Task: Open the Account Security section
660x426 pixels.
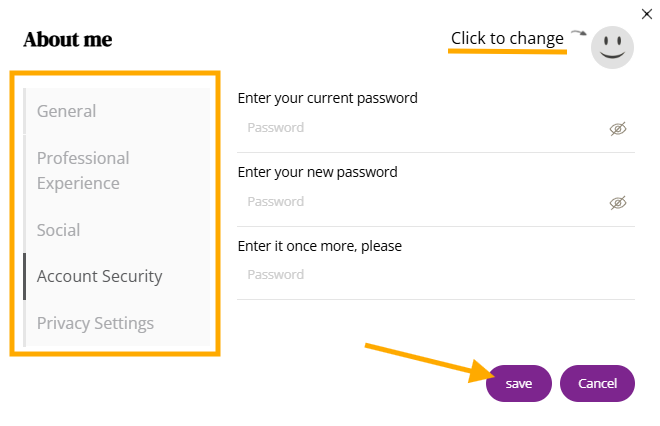Action: pyautogui.click(x=99, y=276)
